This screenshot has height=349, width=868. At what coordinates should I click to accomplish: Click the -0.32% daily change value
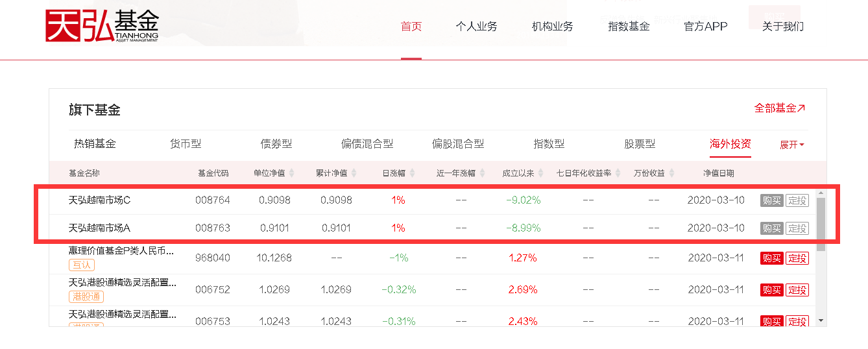399,289
